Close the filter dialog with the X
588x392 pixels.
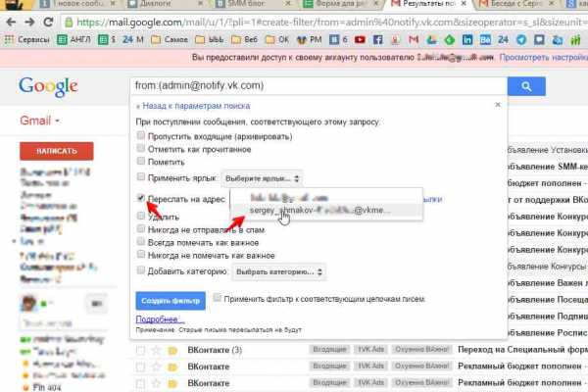498,105
